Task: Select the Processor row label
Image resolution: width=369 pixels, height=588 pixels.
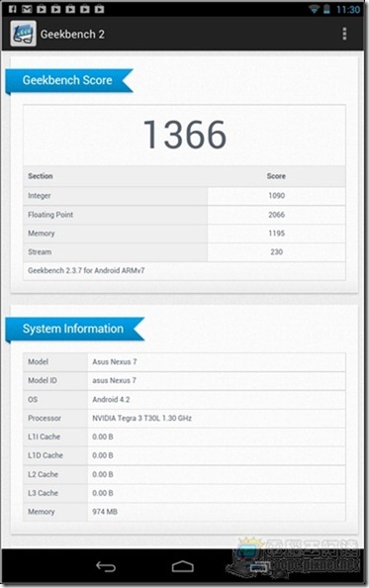Action: pos(45,418)
